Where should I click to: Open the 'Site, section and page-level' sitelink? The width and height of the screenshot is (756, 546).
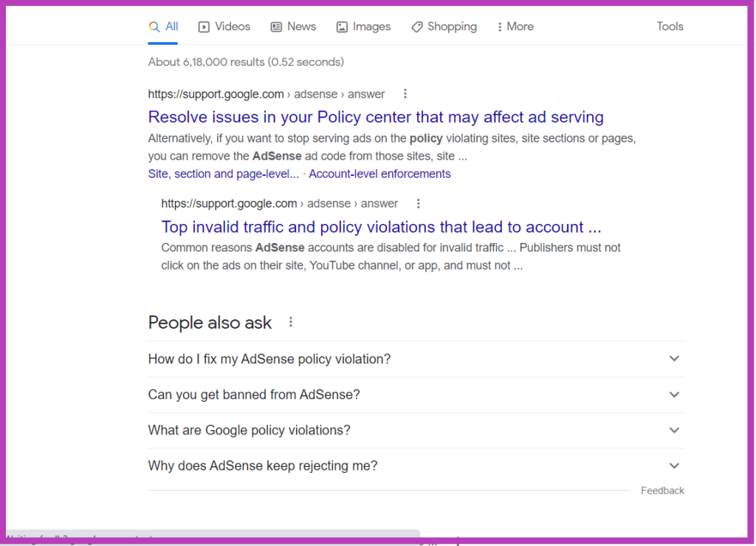pos(223,174)
